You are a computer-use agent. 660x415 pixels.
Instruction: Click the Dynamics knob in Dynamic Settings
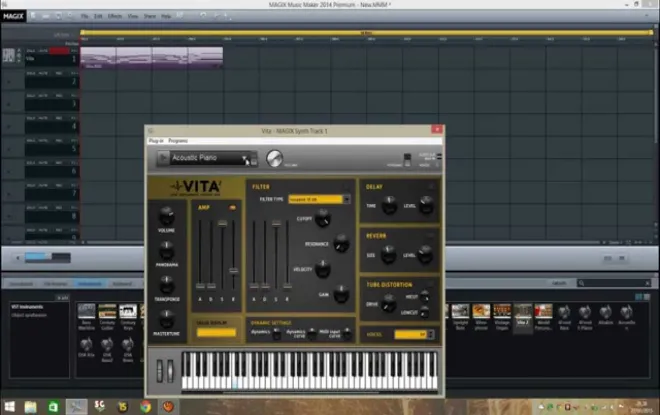click(x=277, y=334)
